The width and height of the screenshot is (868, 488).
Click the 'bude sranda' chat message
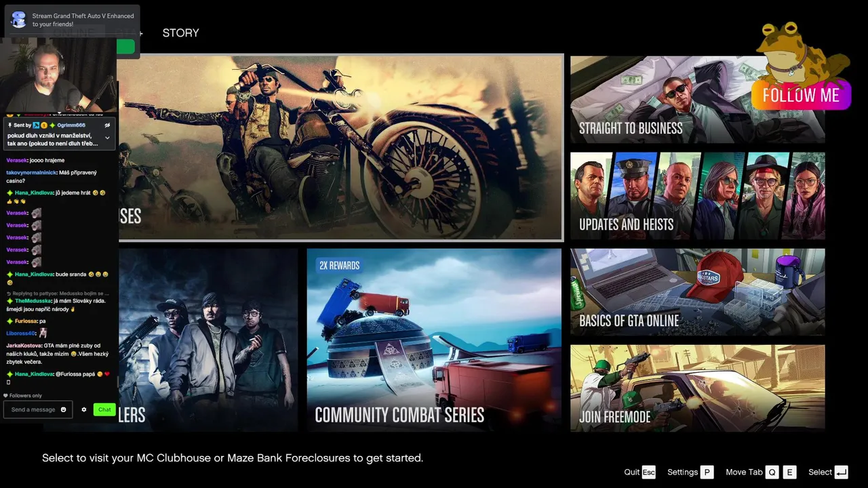(x=71, y=274)
